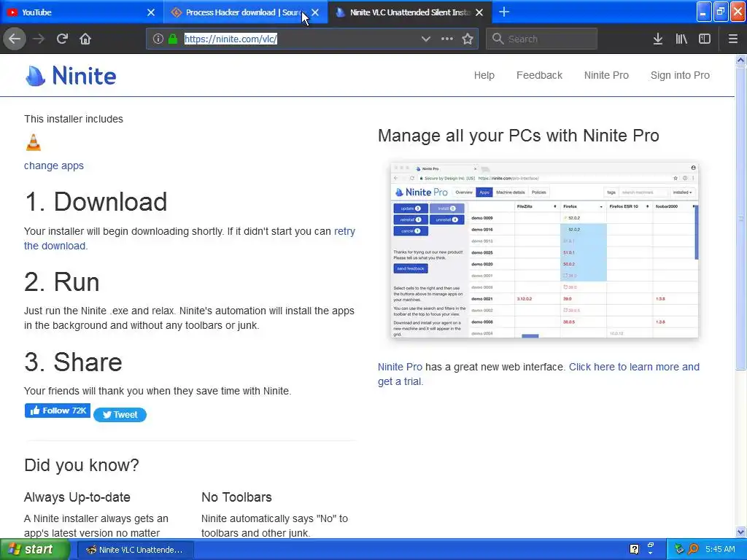
Task: Click the taskbar clock 5:45 AM
Action: [720, 549]
